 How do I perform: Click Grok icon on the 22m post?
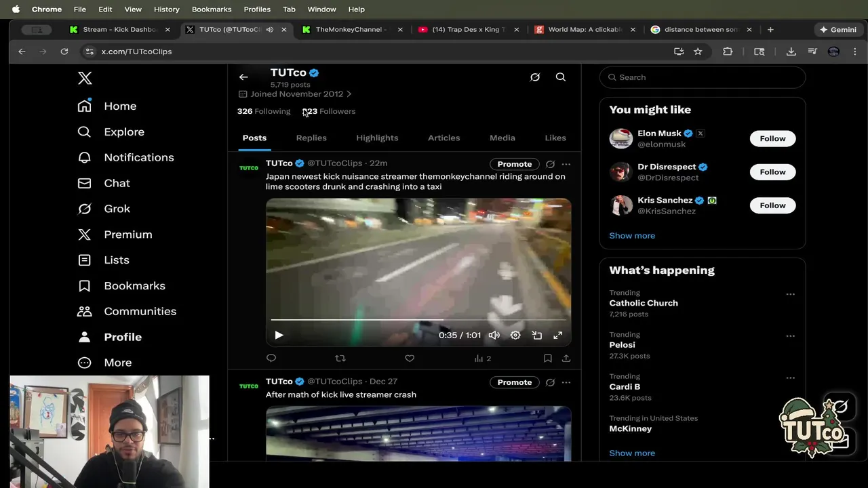click(x=550, y=164)
